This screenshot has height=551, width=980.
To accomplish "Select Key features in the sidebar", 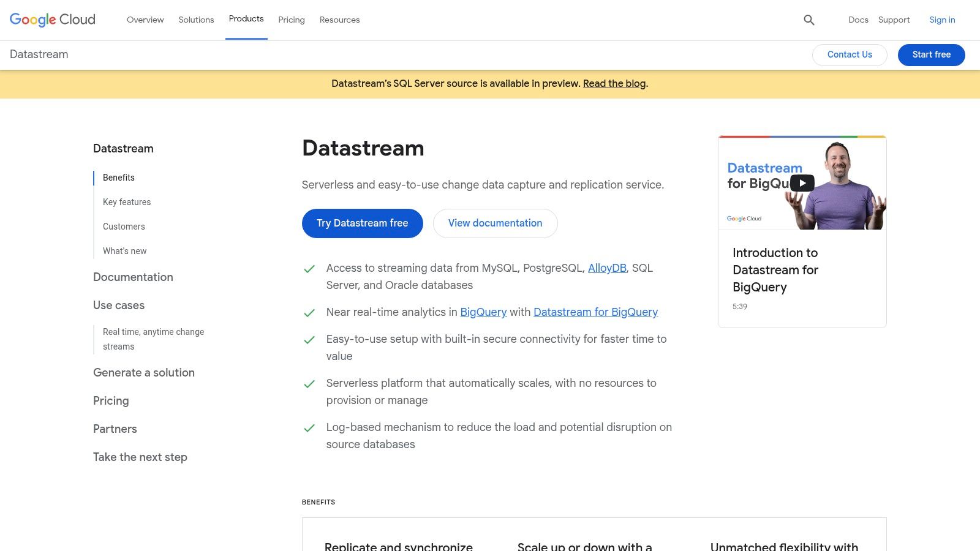I will coord(127,201).
